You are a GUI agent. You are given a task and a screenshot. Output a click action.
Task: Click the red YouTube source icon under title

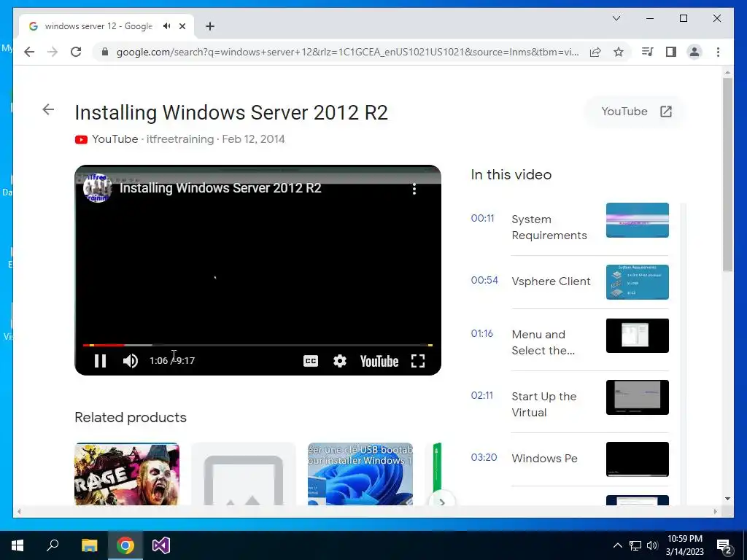tap(81, 139)
